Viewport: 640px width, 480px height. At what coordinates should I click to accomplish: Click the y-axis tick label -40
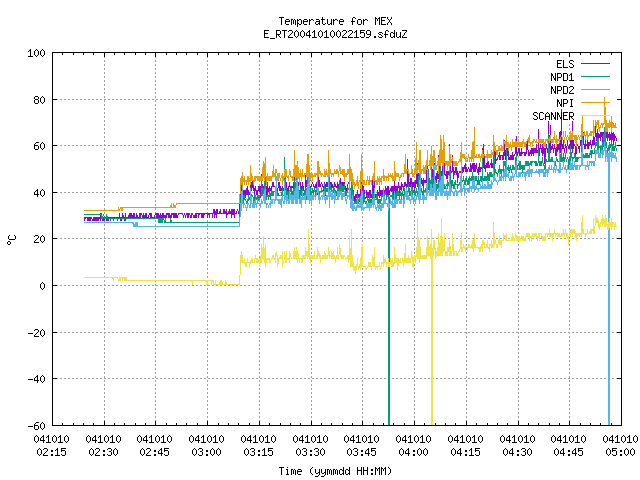click(x=36, y=379)
